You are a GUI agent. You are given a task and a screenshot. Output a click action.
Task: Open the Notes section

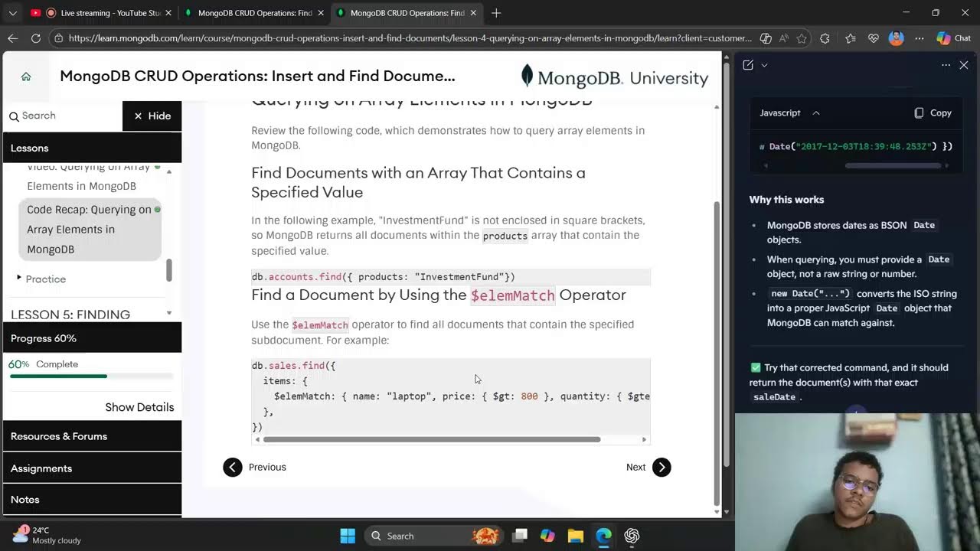click(x=93, y=500)
